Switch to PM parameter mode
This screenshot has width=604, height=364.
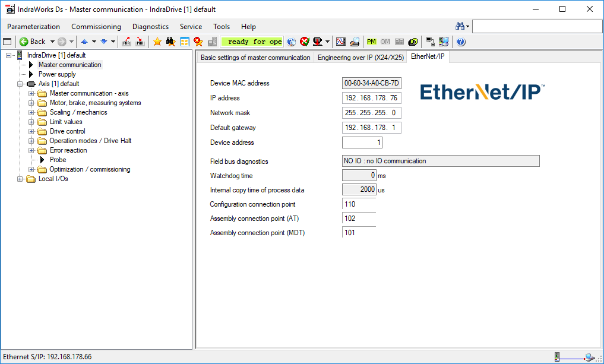[371, 42]
